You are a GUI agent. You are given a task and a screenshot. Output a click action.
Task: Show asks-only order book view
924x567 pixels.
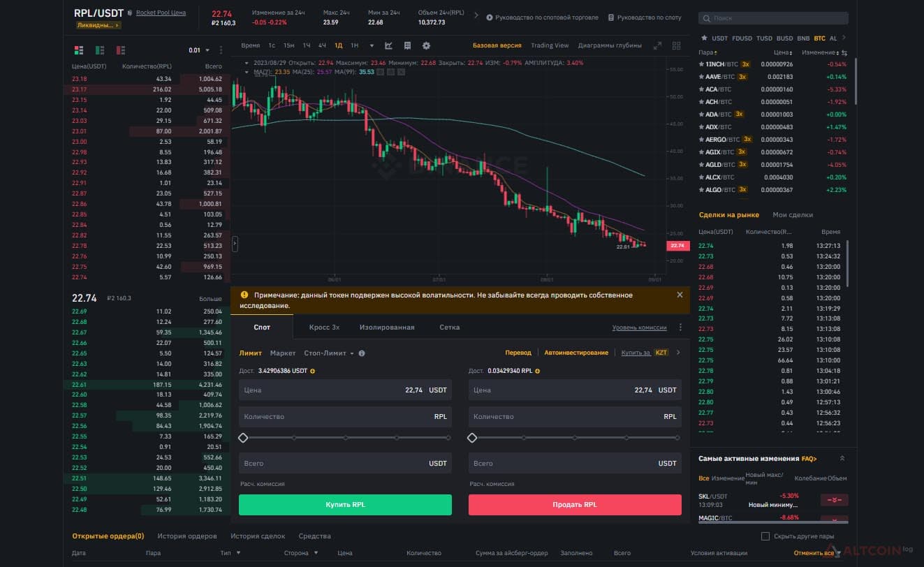[x=121, y=50]
